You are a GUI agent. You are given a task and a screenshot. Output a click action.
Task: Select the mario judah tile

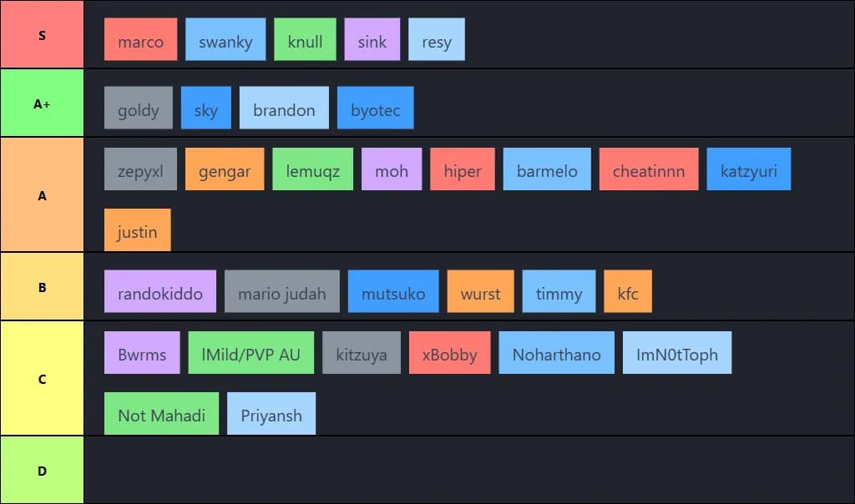tap(282, 292)
